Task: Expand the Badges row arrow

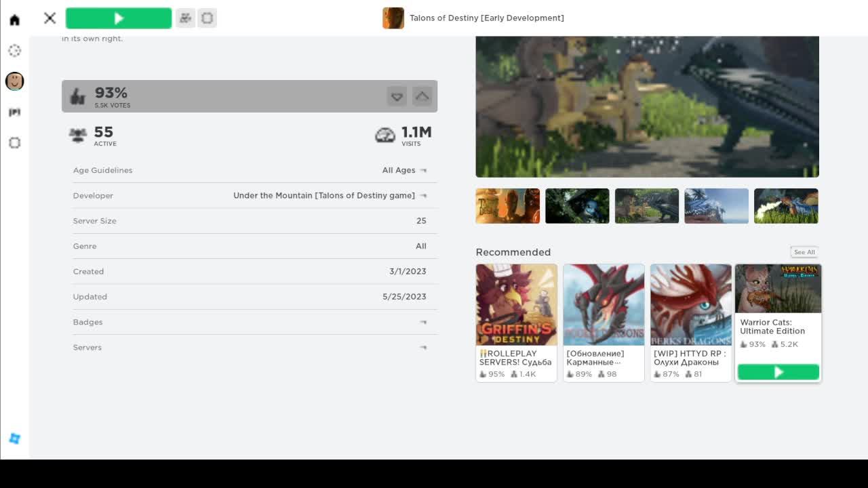Action: tap(423, 323)
